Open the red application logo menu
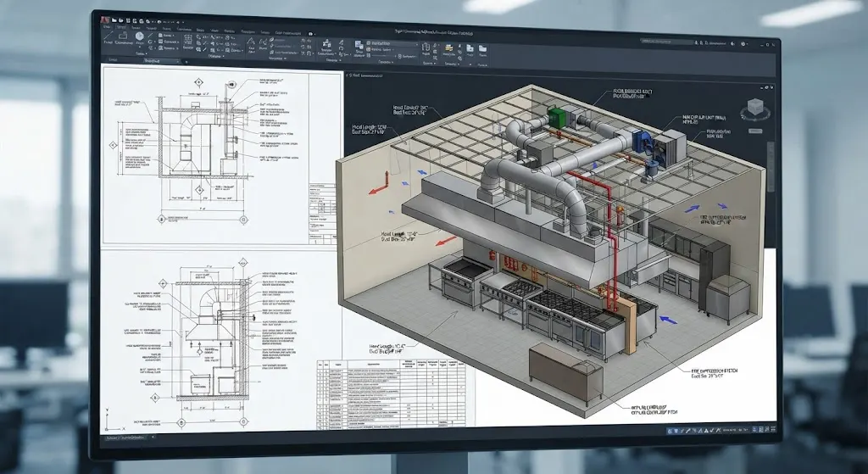Viewport: 868px width, 474px height. pos(104,20)
